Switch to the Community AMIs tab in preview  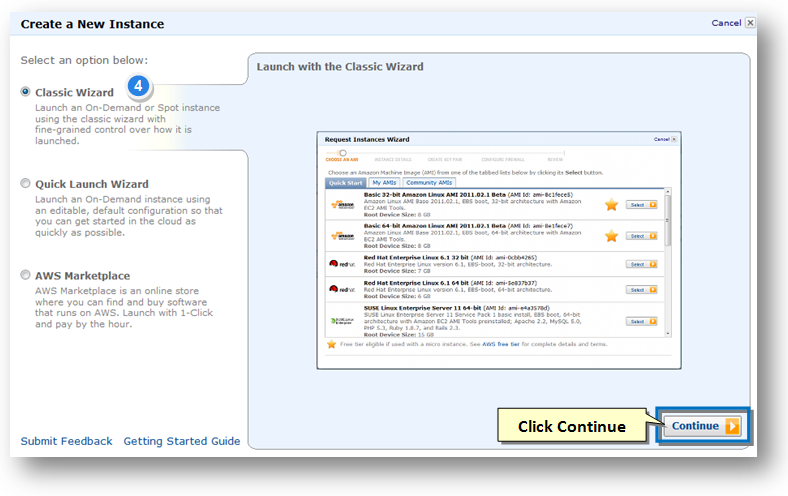(x=429, y=183)
